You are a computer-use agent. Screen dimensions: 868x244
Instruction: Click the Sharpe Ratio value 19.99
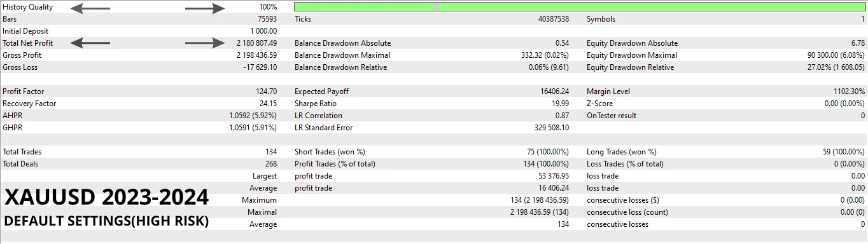click(x=561, y=104)
